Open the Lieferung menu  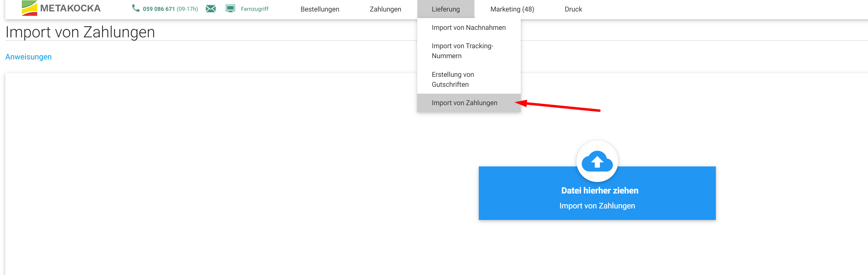pos(446,9)
